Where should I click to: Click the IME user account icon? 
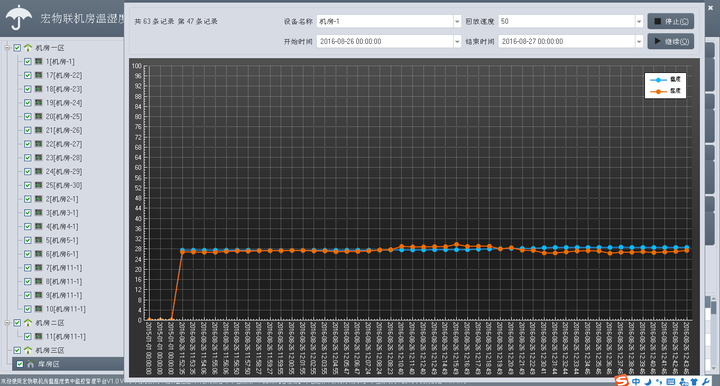pyautogui.click(x=683, y=381)
